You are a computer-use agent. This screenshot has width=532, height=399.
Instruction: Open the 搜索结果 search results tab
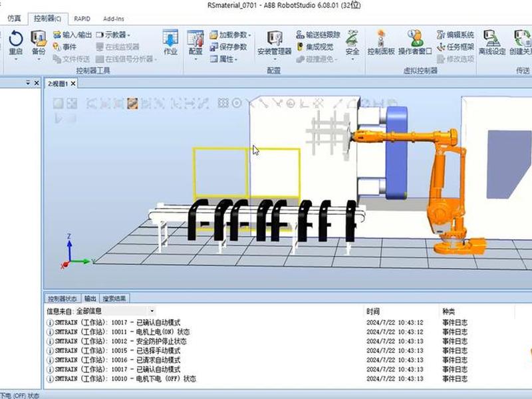click(114, 299)
